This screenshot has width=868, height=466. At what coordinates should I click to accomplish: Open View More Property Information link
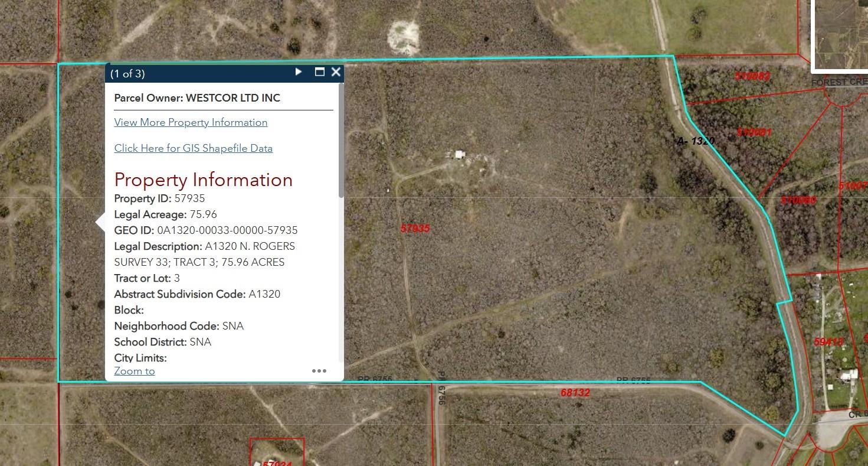pyautogui.click(x=191, y=122)
